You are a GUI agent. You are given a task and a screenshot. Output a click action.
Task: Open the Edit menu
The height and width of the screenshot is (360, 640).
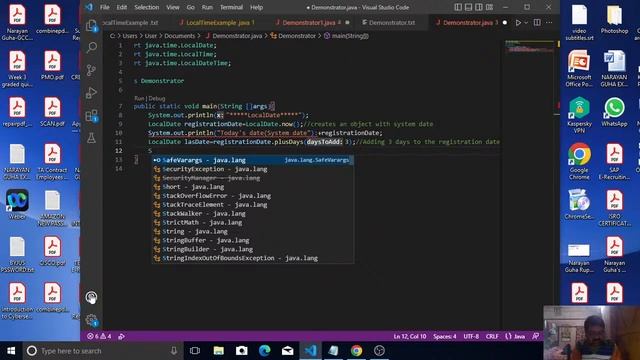[x=122, y=7]
